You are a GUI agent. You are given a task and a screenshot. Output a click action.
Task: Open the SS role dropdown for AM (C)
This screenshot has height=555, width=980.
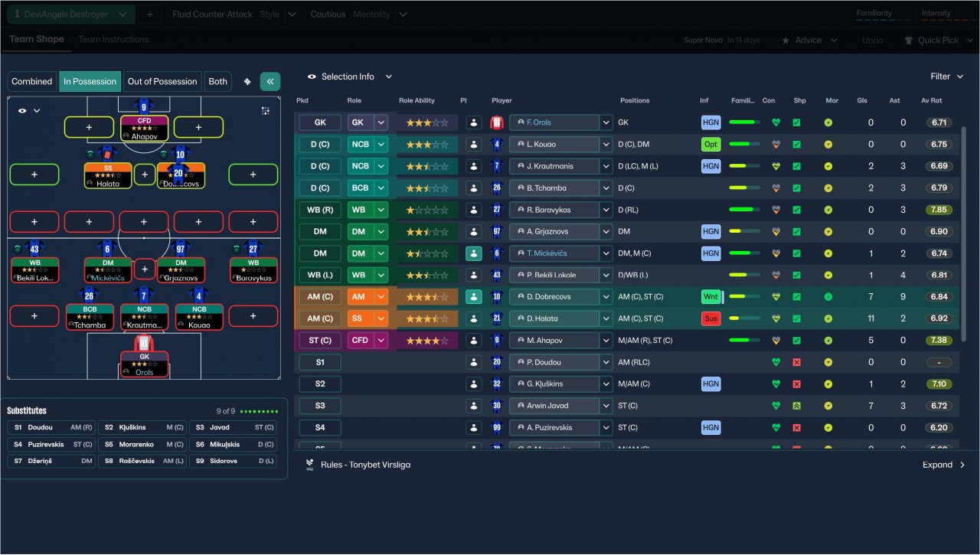click(x=381, y=318)
